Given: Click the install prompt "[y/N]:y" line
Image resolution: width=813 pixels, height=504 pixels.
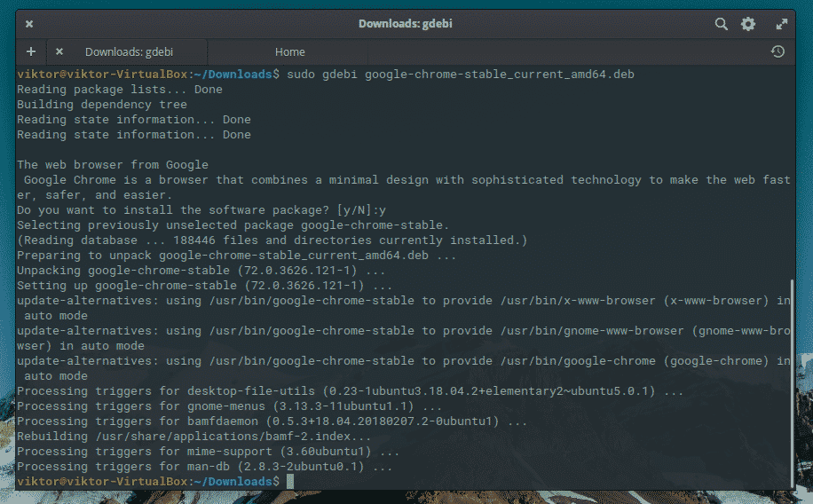Looking at the screenshot, I should [201, 210].
